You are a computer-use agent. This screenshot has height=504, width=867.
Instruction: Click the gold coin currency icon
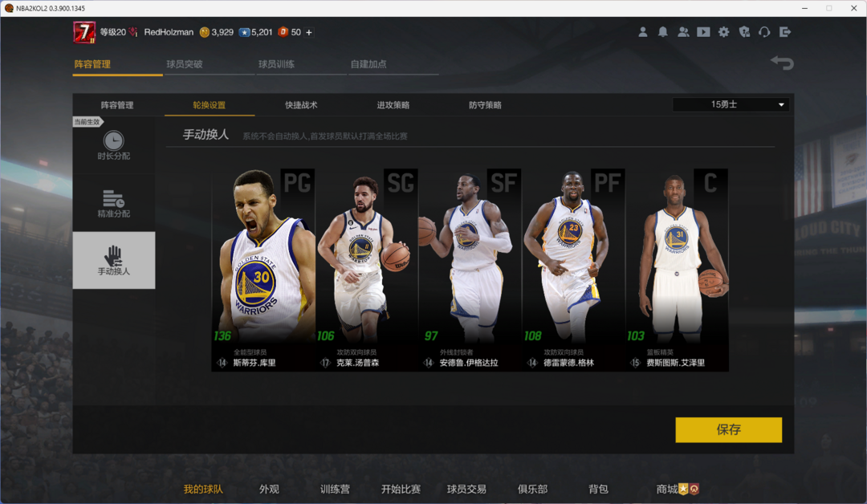click(x=205, y=32)
